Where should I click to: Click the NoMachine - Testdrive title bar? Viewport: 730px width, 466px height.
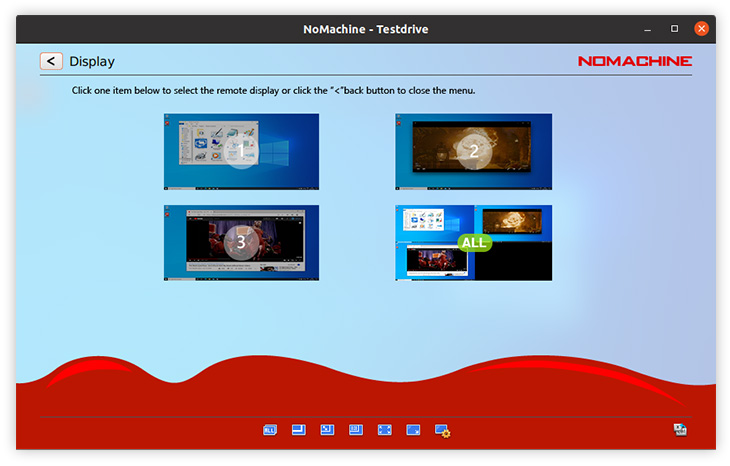(x=365, y=29)
